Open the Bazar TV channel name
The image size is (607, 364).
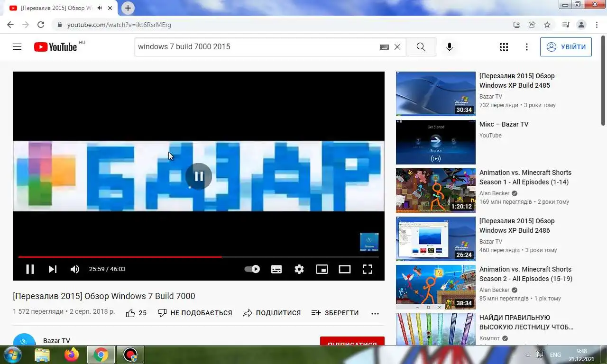[x=56, y=340]
